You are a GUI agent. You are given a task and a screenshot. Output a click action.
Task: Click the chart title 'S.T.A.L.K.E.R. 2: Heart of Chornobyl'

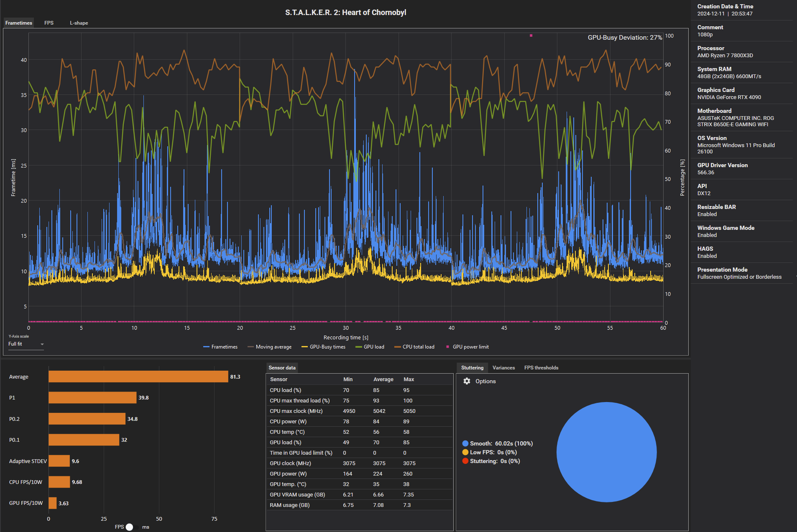[x=346, y=13]
